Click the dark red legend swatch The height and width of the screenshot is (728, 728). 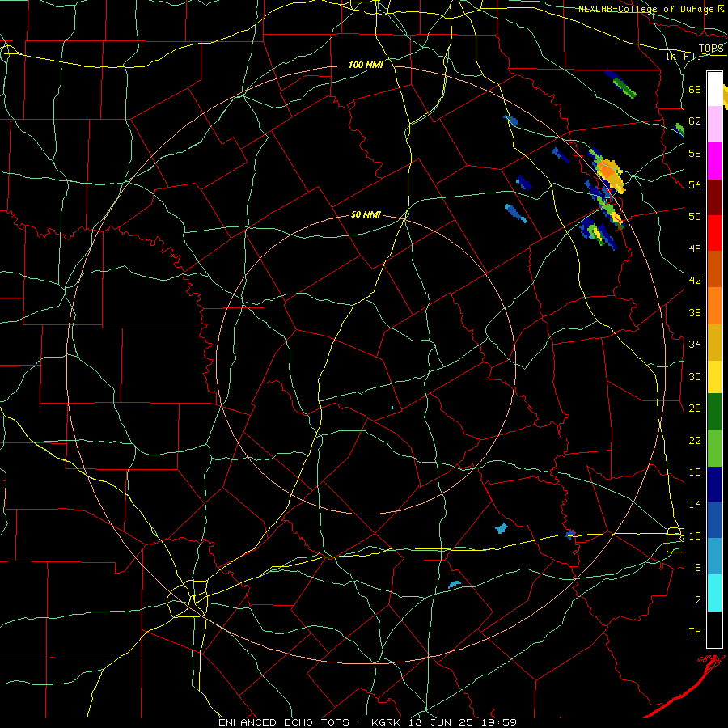pos(714,197)
